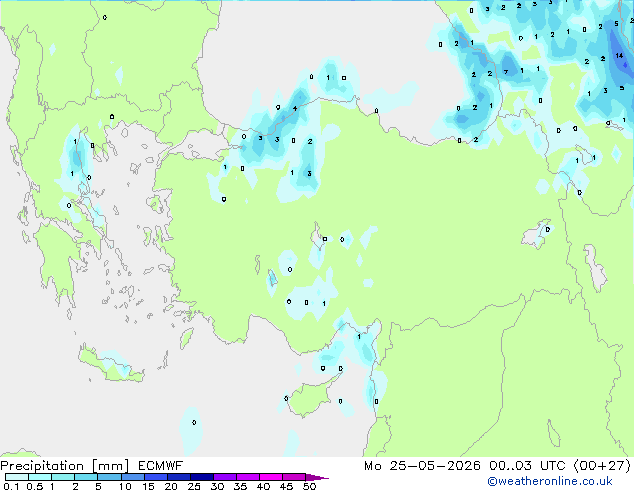Click the 40–45 mm magenta legend swatch
This screenshot has width=634, height=490.
(271, 477)
